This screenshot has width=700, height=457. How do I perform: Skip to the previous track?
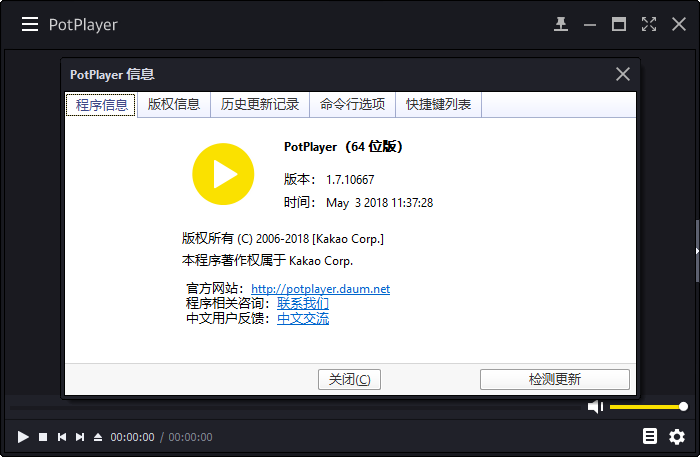pos(62,437)
